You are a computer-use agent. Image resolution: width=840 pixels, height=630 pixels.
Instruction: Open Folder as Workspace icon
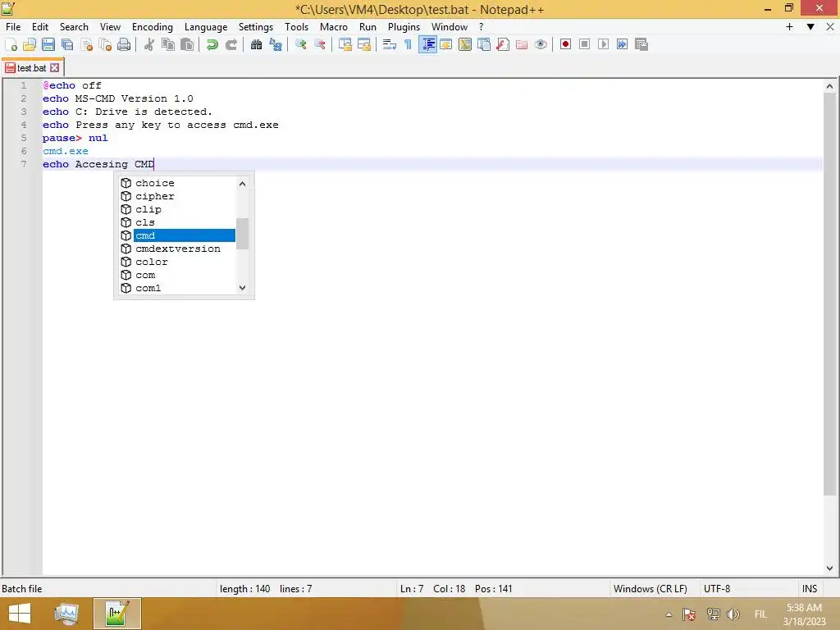pos(521,44)
